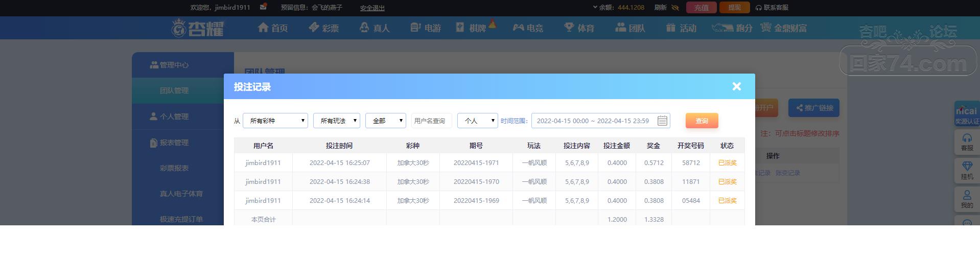Click the 本页合计 page total cell
This screenshot has height=280, width=980.
[x=263, y=219]
